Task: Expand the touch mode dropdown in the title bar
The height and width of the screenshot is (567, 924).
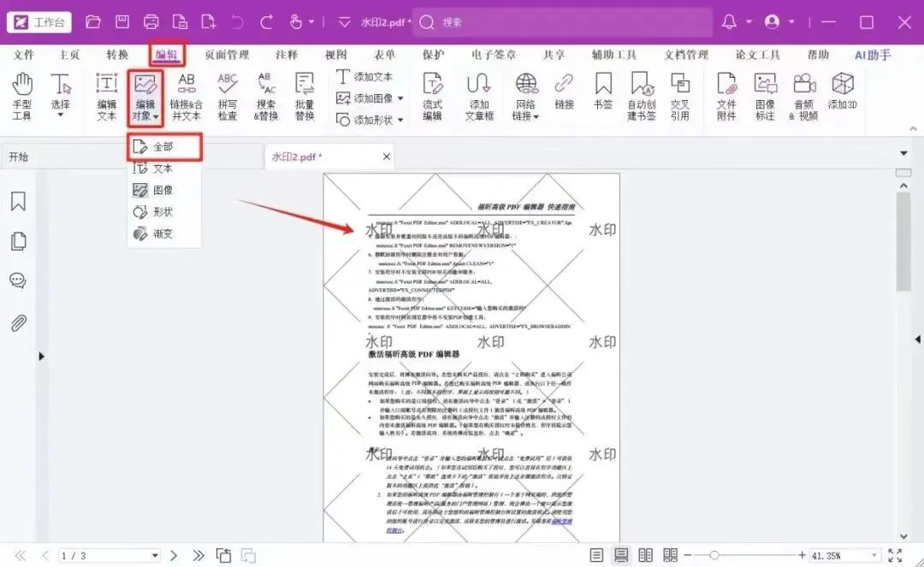Action: [311, 22]
